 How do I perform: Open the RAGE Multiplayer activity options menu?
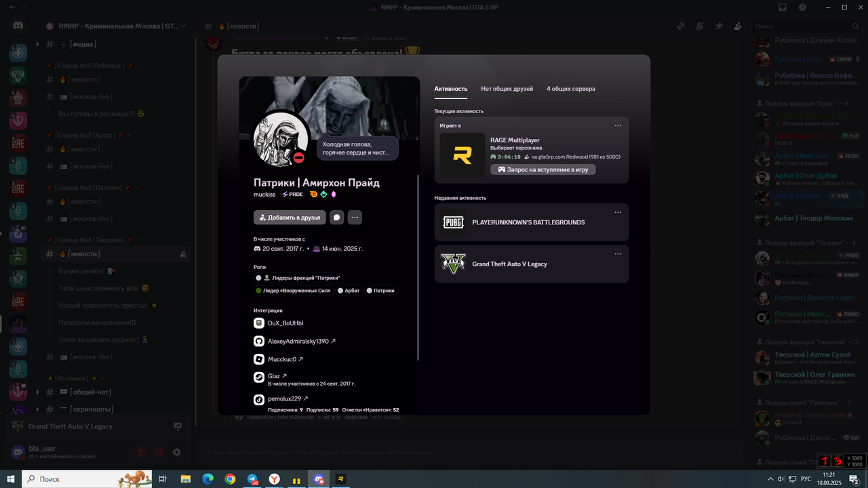[x=618, y=125]
